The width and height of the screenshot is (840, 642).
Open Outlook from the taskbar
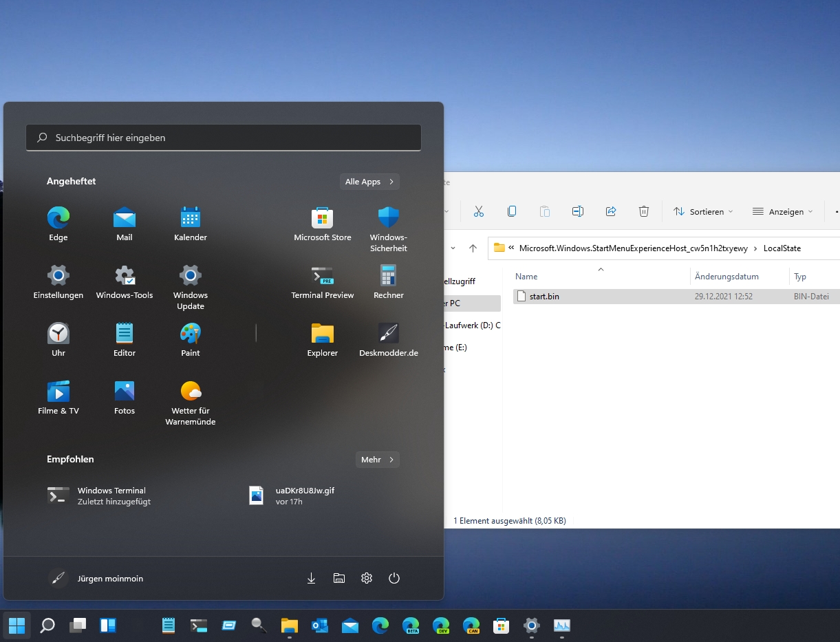pos(320,625)
